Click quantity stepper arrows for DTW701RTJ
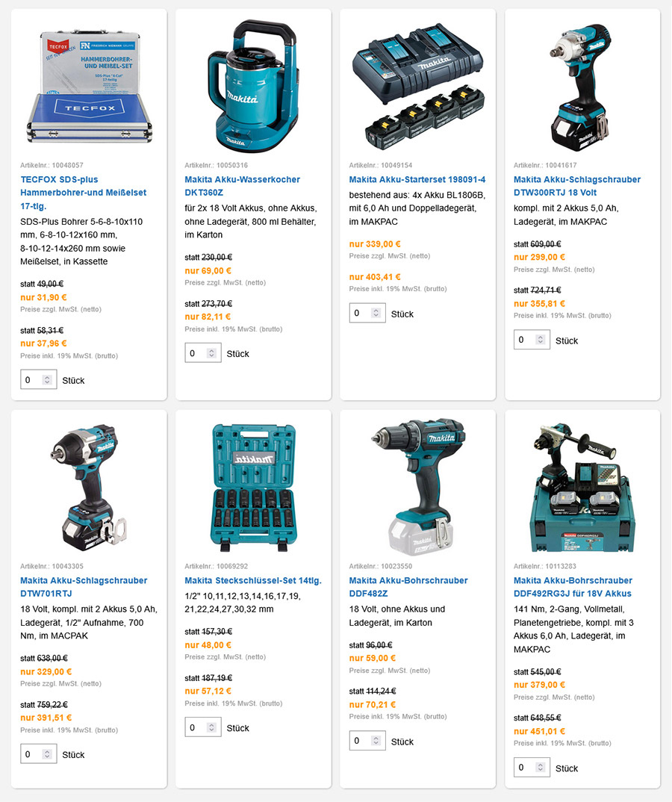The width and height of the screenshot is (672, 802). click(x=47, y=754)
